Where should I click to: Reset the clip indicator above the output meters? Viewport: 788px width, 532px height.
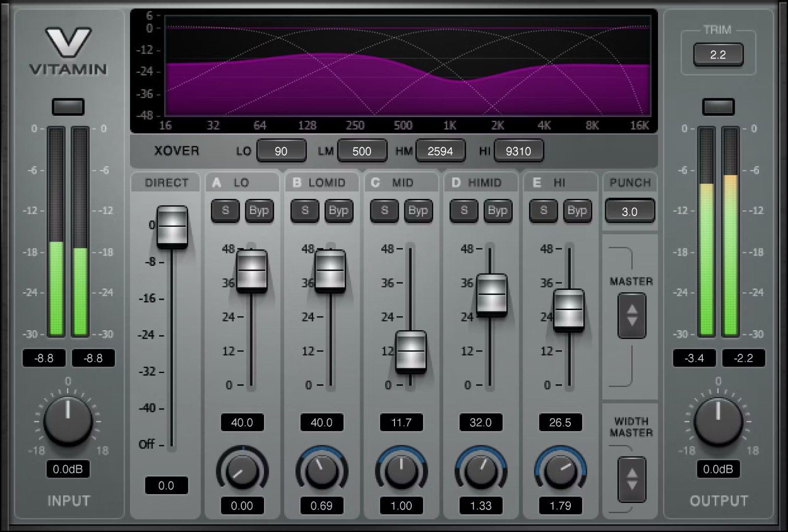point(718,107)
